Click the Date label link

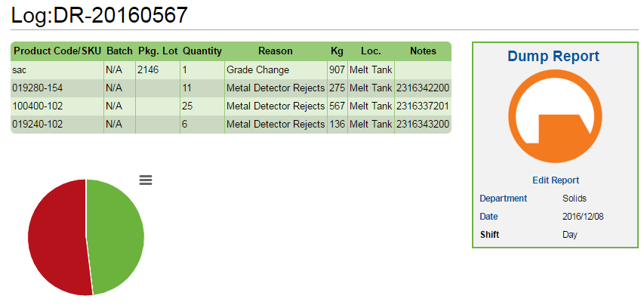pyautogui.click(x=488, y=217)
